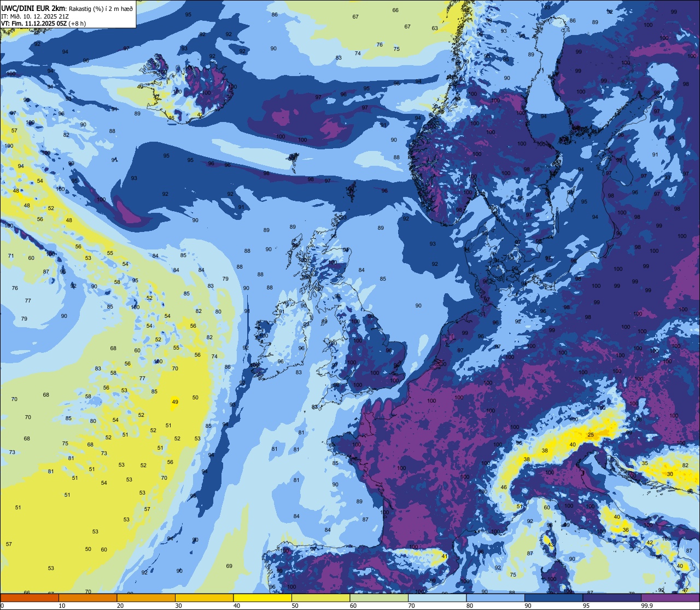Click the VT: Fim. 11.12.2025 05Z (+8 h) line

(44, 24)
